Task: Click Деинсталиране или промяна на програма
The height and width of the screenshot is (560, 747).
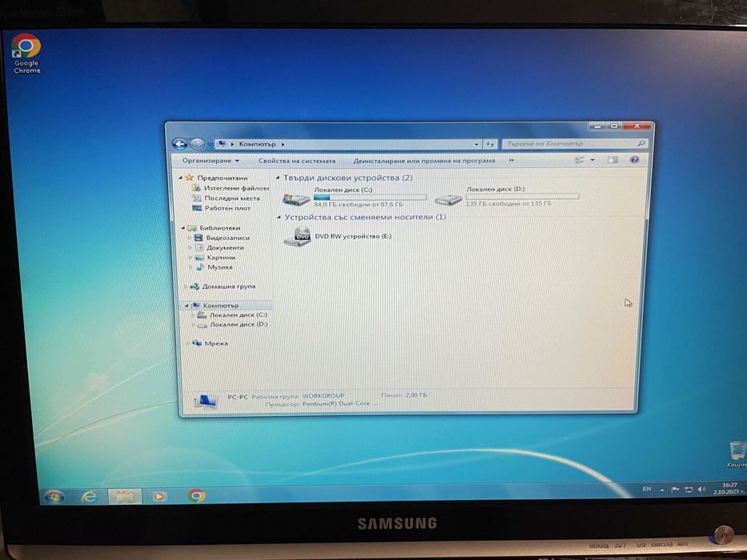Action: (x=424, y=161)
